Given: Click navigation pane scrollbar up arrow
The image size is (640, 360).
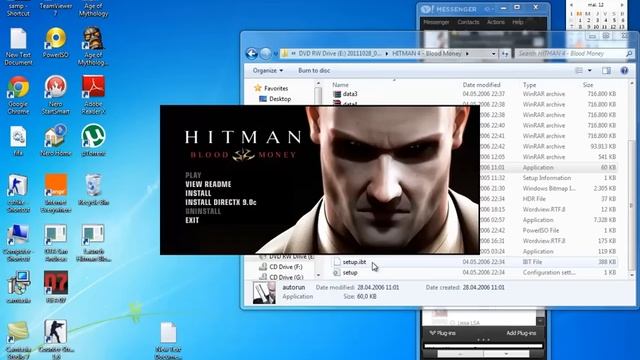Looking at the screenshot, I should (x=318, y=84).
